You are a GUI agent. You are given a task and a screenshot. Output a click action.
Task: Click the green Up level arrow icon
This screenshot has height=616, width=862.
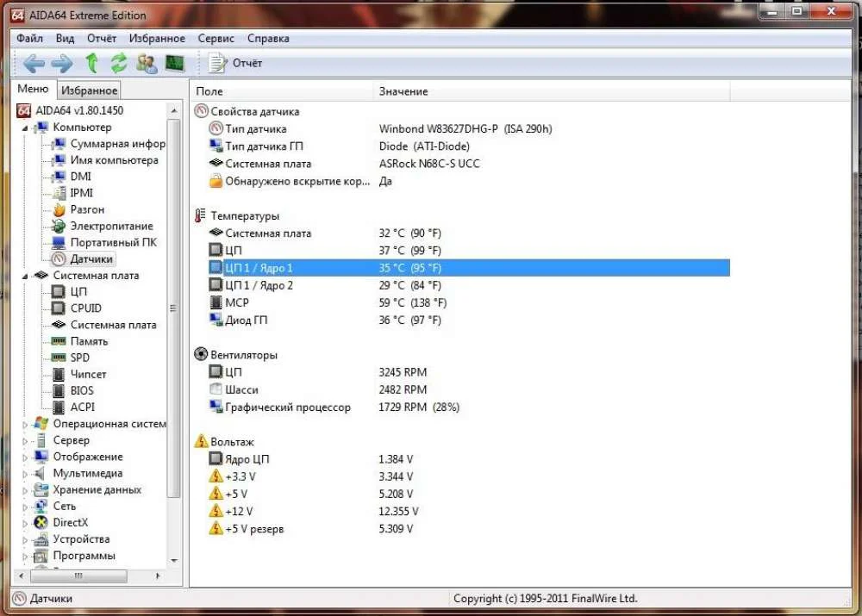point(92,63)
